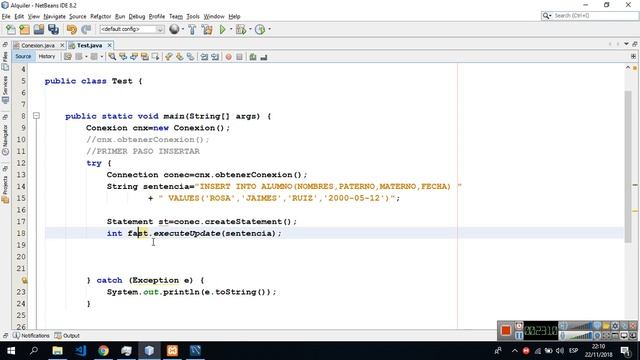Viewport: 640px width, 360px height.
Task: Close the Conexion.java tab
Action: click(62, 45)
